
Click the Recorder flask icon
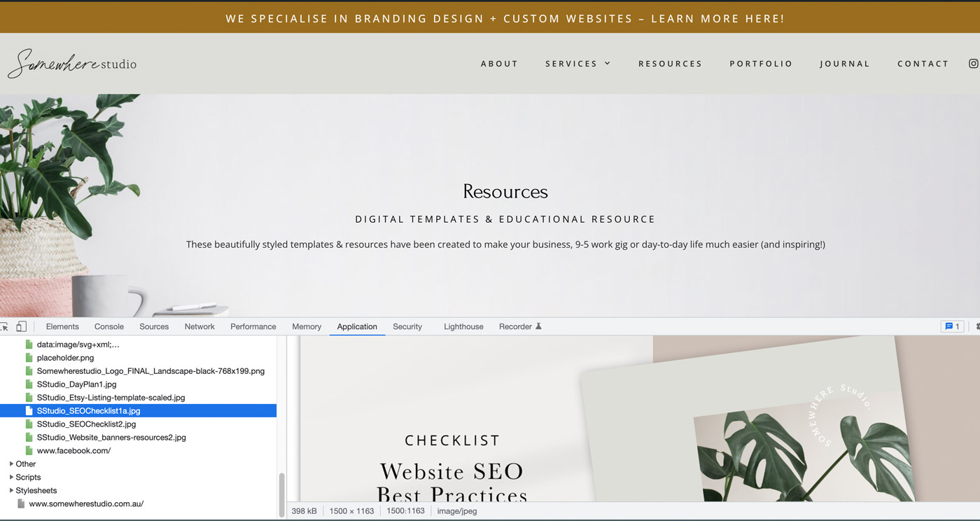click(x=538, y=326)
